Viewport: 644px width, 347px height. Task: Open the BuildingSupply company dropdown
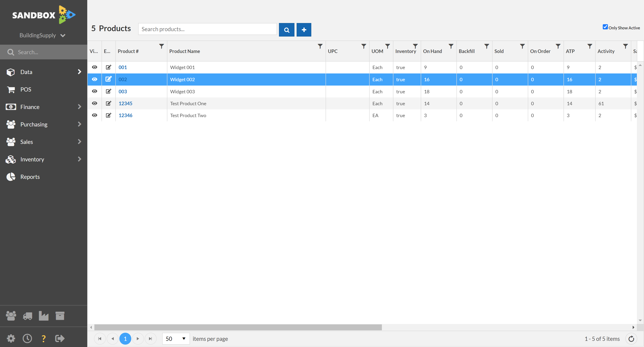tap(42, 35)
